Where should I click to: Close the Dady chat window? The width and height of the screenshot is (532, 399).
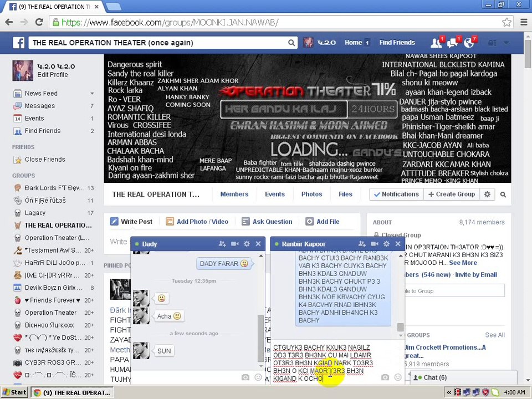point(258,244)
